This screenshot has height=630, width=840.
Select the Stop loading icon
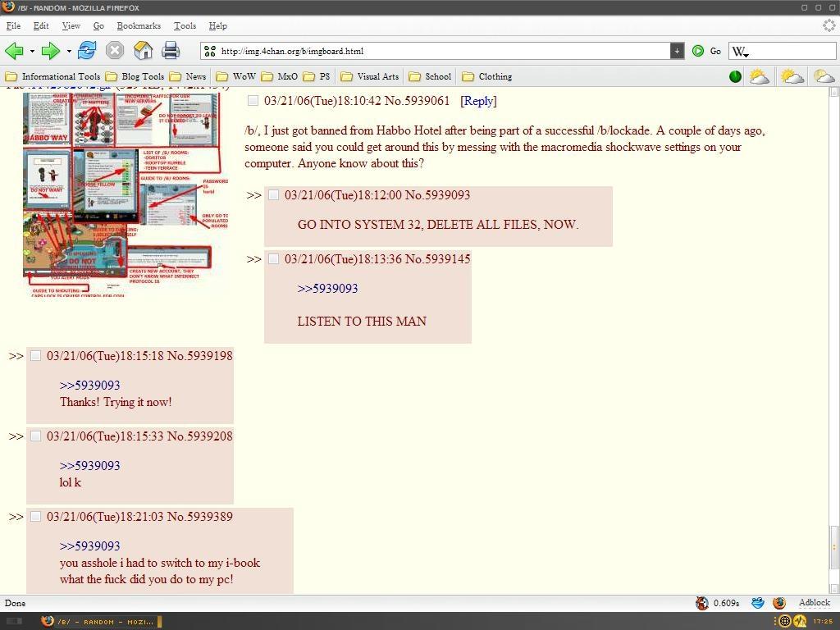tap(115, 51)
